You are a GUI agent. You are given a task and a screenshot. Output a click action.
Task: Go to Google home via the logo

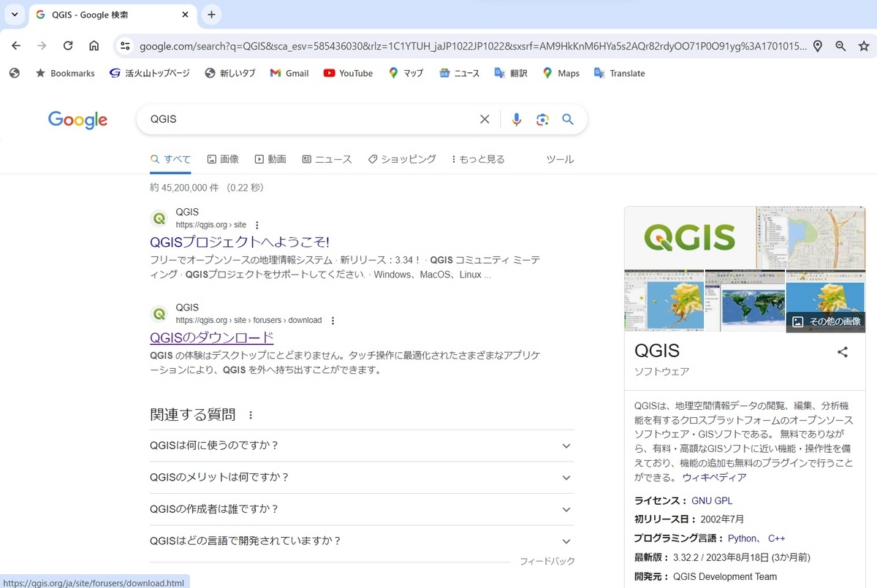pyautogui.click(x=77, y=120)
